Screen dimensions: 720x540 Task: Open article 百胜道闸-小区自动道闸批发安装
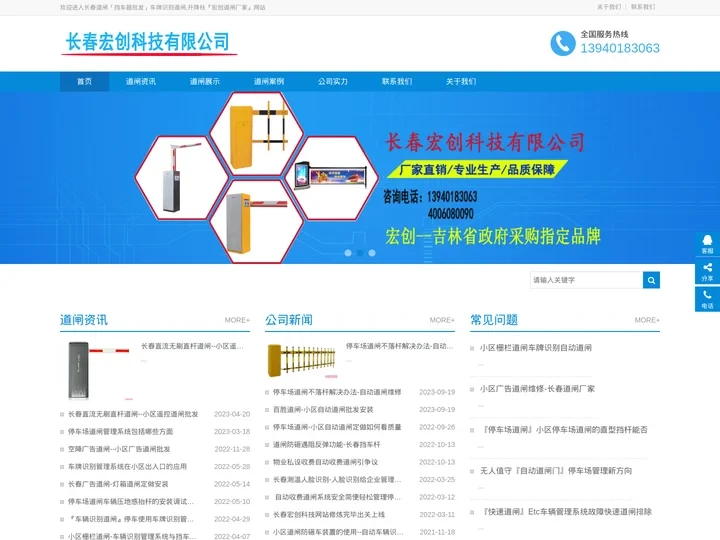323,410
